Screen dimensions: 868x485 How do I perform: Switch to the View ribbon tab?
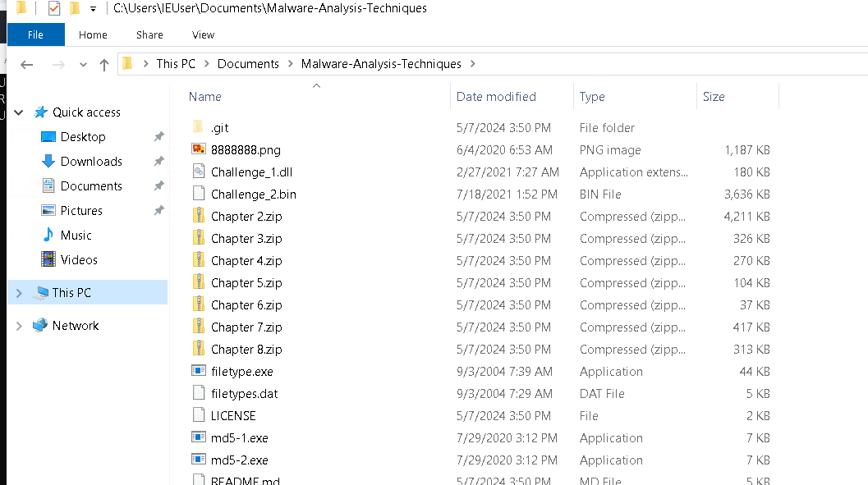[x=203, y=35]
